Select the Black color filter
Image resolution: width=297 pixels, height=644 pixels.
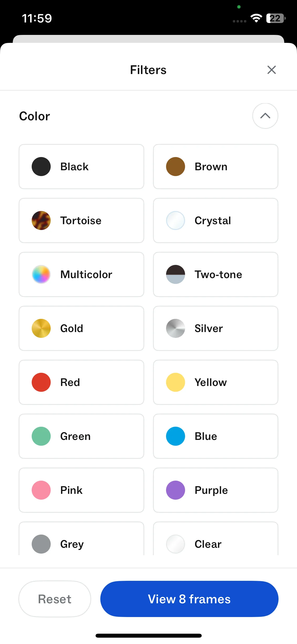pos(81,167)
